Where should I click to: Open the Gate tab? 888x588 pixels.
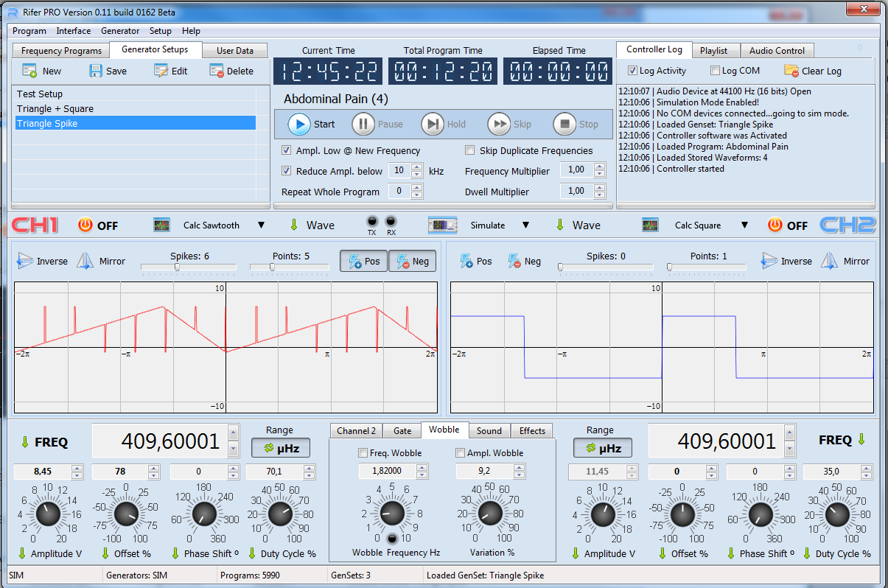click(x=402, y=431)
